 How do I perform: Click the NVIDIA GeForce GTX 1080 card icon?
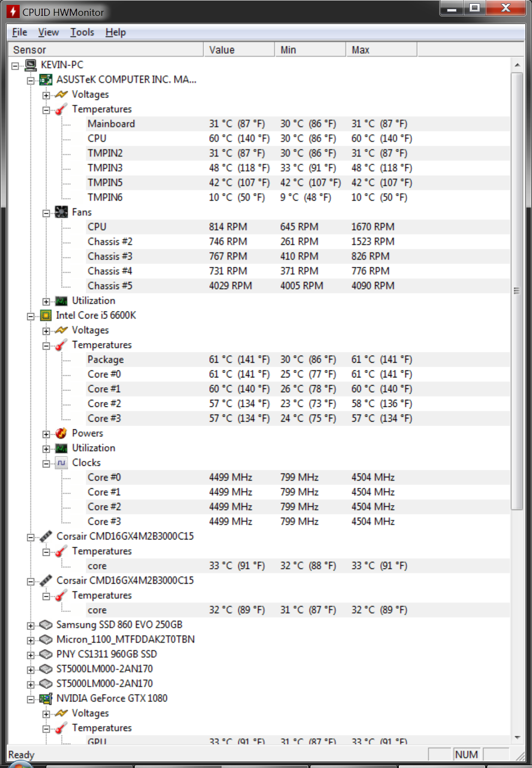46,698
